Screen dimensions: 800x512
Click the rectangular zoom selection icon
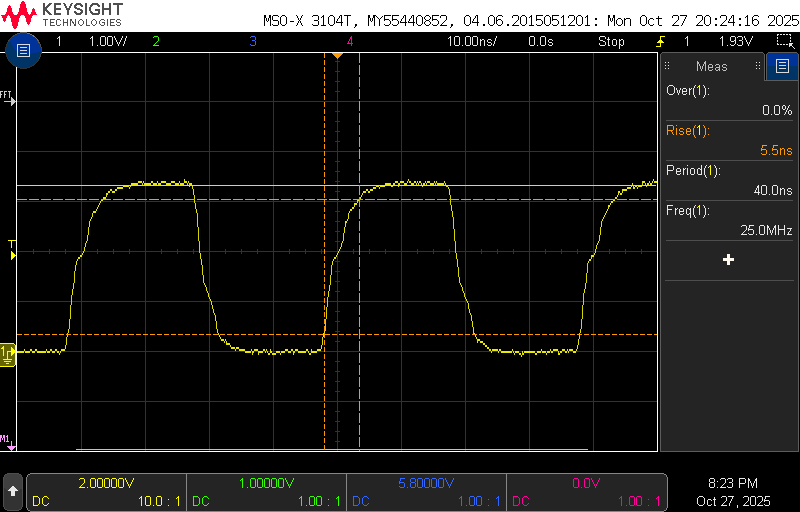785,41
